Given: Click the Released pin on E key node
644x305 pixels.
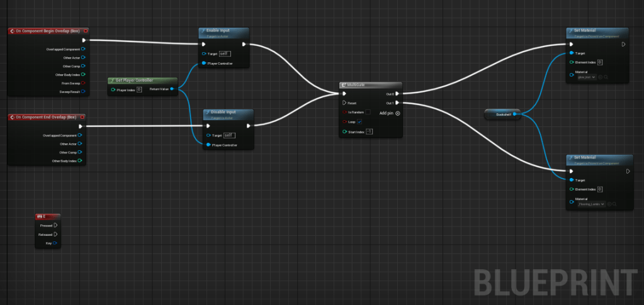Looking at the screenshot, I should (x=55, y=234).
